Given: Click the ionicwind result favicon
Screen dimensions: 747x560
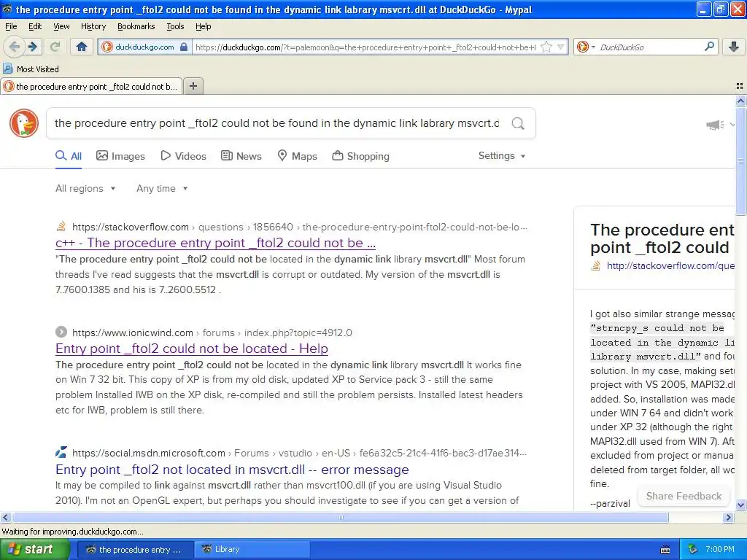Looking at the screenshot, I should 61,332.
